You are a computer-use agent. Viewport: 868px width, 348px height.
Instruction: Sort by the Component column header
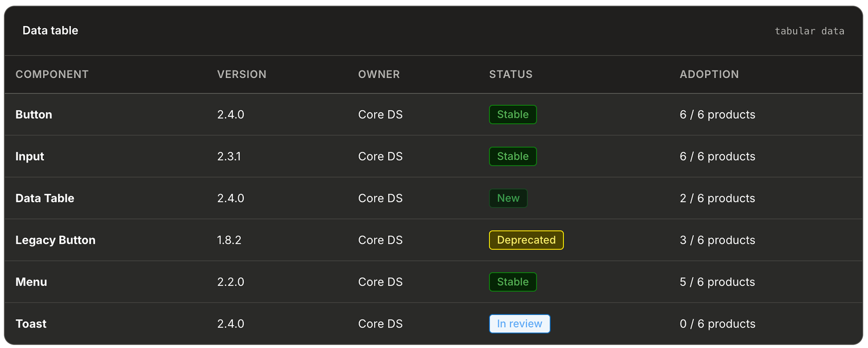[52, 74]
